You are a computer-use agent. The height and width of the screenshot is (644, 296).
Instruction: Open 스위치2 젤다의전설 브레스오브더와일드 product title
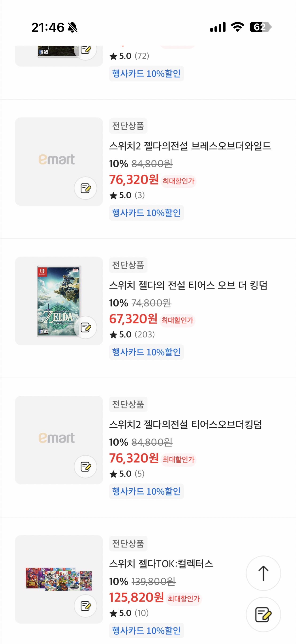(190, 146)
